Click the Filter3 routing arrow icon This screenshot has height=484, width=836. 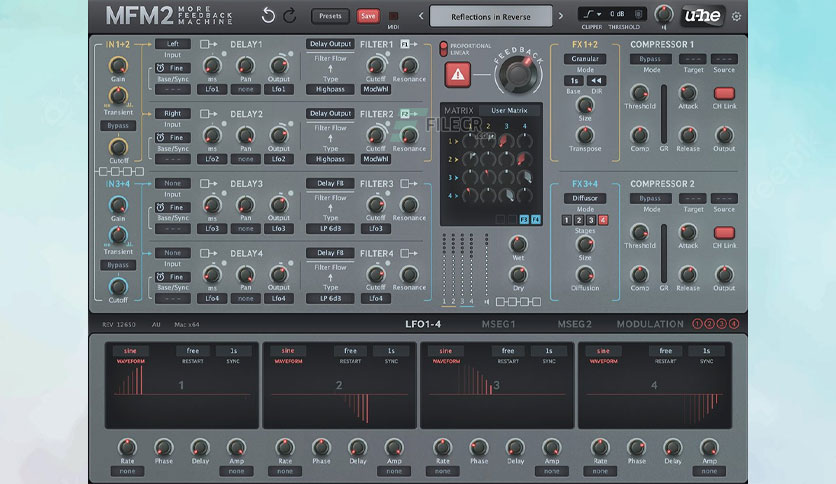pyautogui.click(x=408, y=183)
